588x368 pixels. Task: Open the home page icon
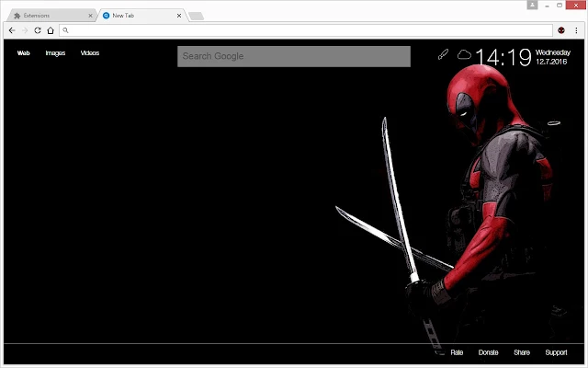51,30
